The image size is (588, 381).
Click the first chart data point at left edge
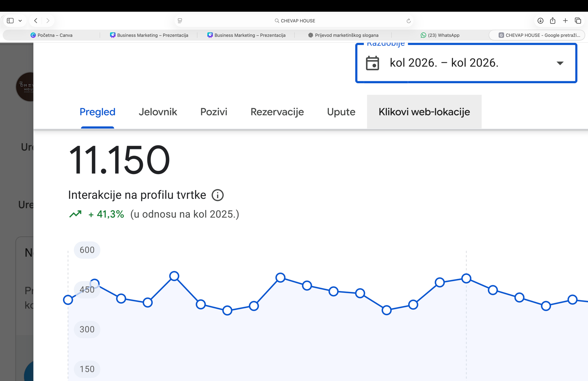(x=68, y=300)
